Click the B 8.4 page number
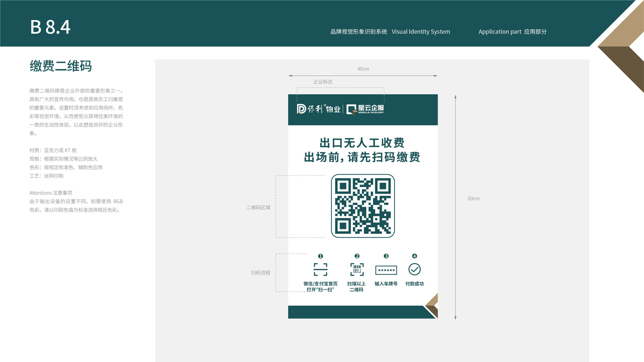The height and width of the screenshot is (362, 644). tap(50, 27)
